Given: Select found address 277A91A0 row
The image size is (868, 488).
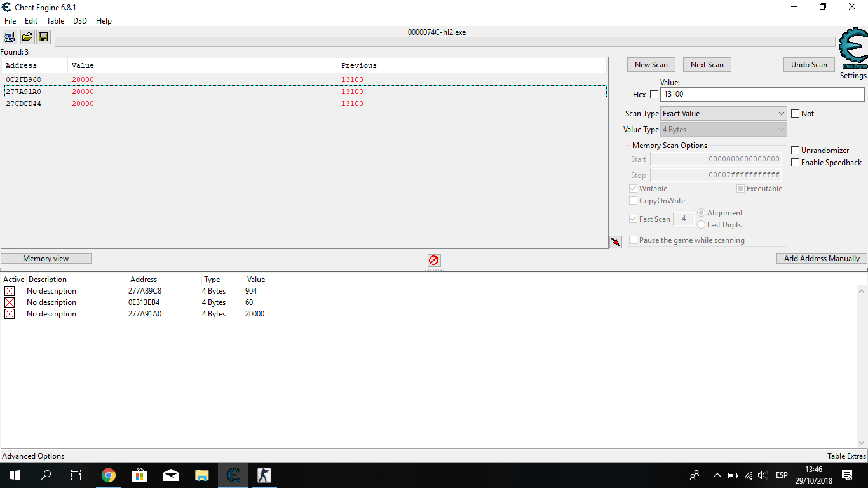Looking at the screenshot, I should pyautogui.click(x=305, y=91).
